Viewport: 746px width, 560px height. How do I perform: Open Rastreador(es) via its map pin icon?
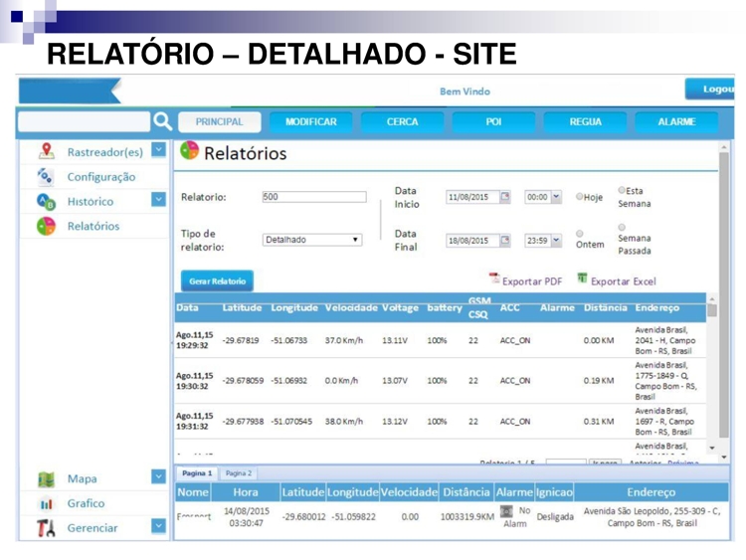click(x=44, y=152)
